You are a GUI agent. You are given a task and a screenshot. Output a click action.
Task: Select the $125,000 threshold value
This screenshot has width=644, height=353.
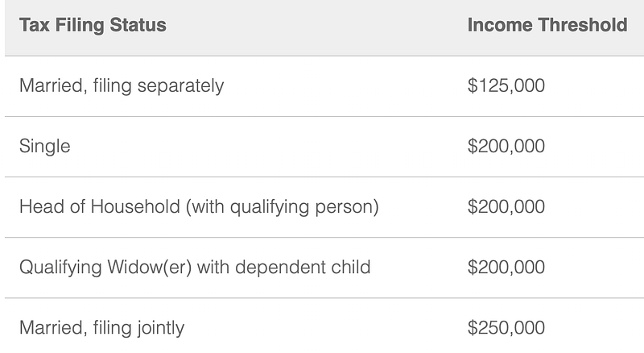coord(506,85)
